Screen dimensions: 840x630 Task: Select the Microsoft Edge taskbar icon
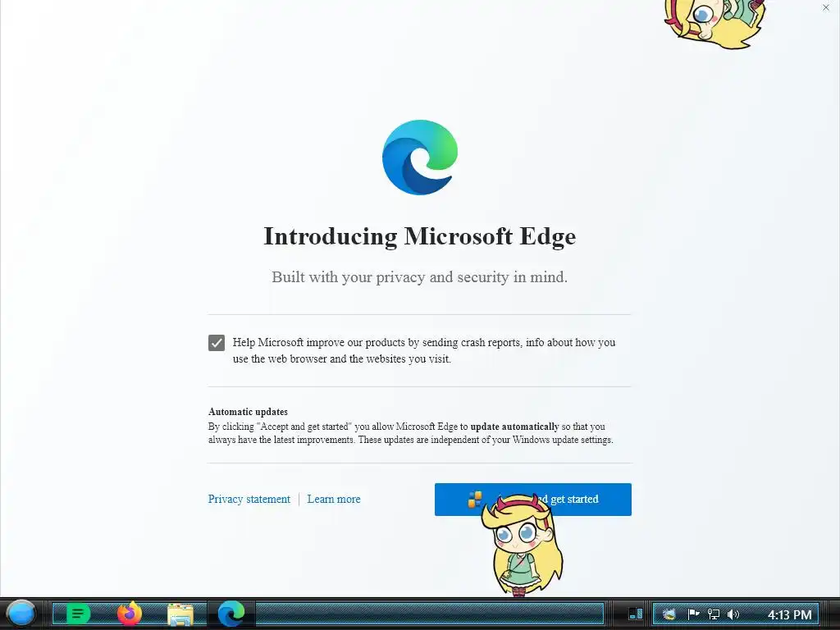(231, 614)
